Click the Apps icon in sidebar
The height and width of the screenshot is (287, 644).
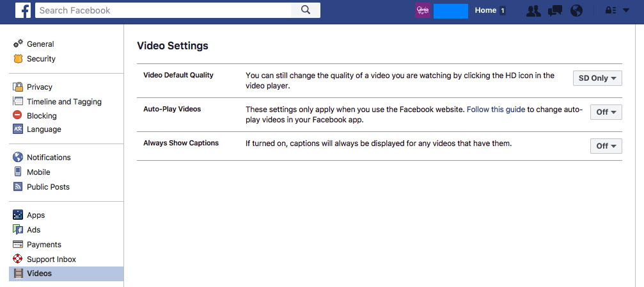18,215
